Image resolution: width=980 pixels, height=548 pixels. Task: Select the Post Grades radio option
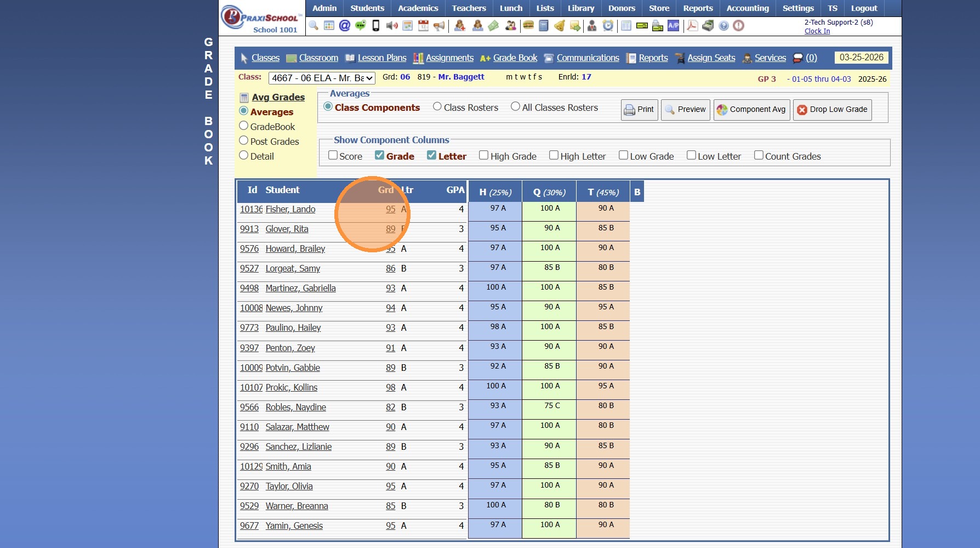click(x=244, y=140)
